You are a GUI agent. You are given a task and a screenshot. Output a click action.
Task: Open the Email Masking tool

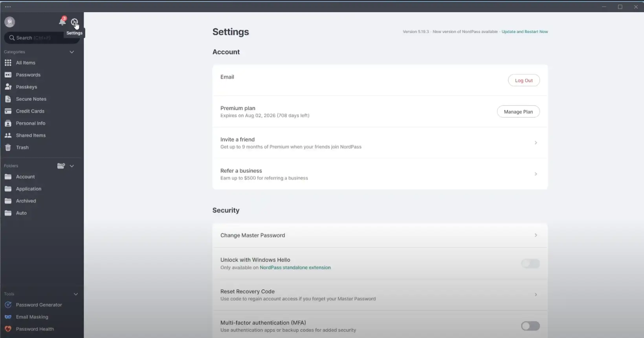pyautogui.click(x=32, y=317)
